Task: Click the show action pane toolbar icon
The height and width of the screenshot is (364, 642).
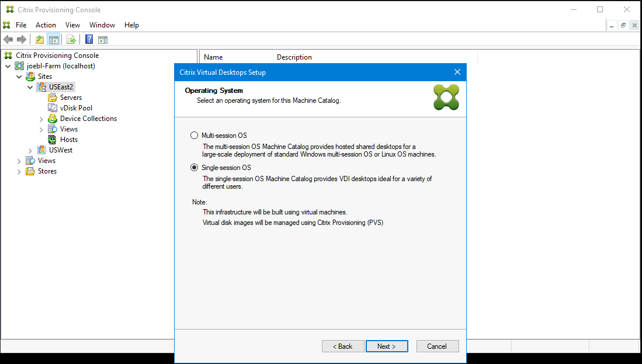Action: click(x=103, y=39)
